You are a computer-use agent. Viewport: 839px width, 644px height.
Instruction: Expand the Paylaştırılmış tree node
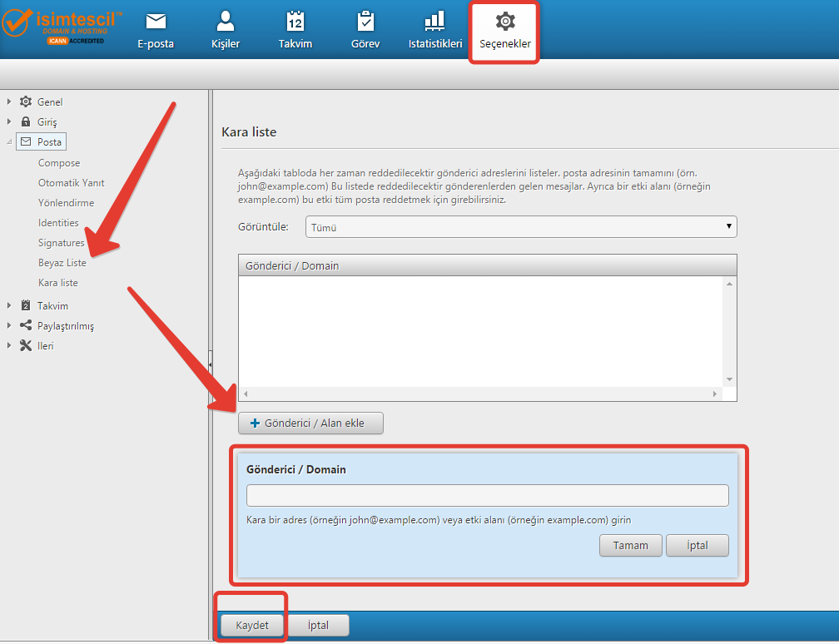click(9, 326)
